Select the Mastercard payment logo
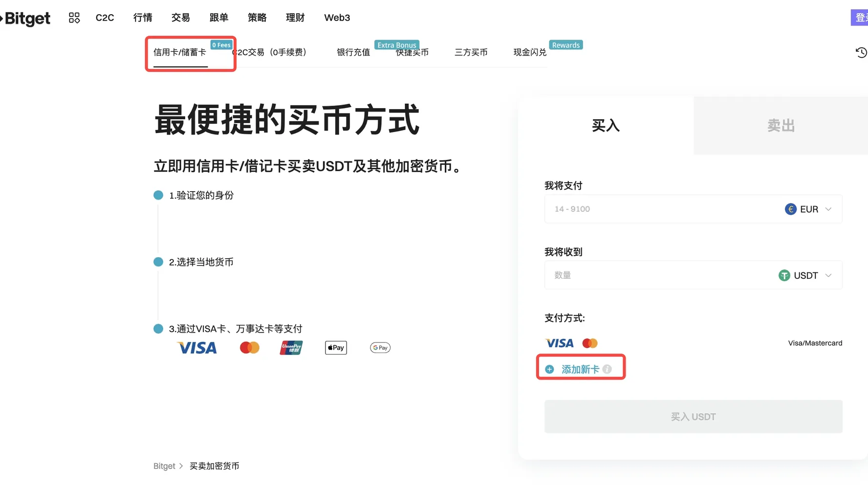This screenshot has height=489, width=868. pyautogui.click(x=249, y=347)
